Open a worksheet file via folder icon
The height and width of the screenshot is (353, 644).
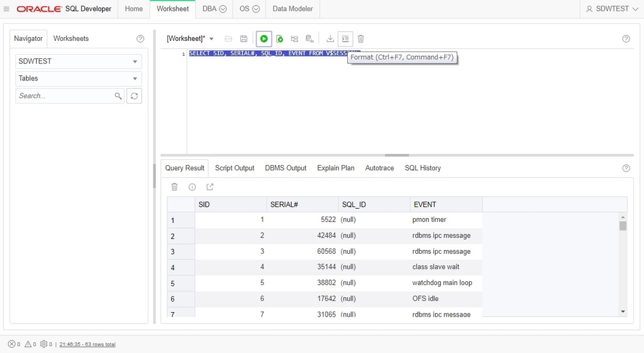pyautogui.click(x=228, y=39)
